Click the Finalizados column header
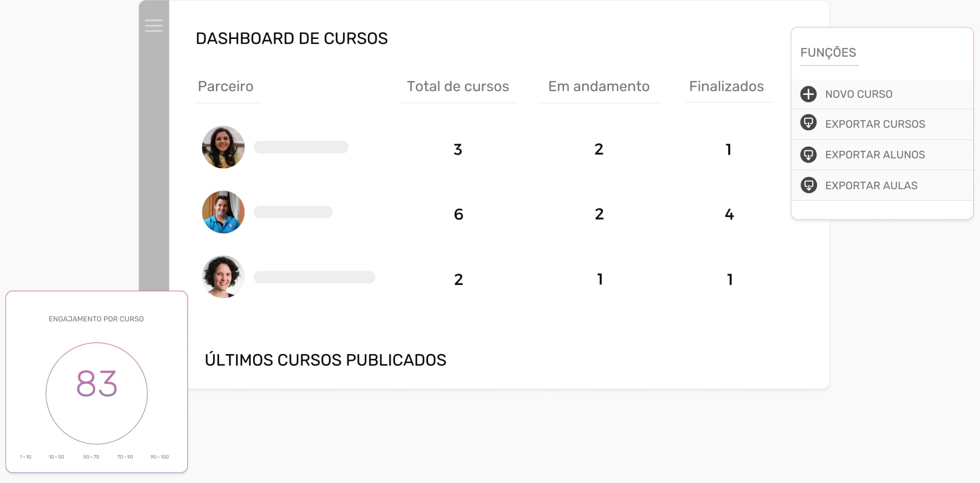This screenshot has width=980, height=483. click(x=726, y=86)
